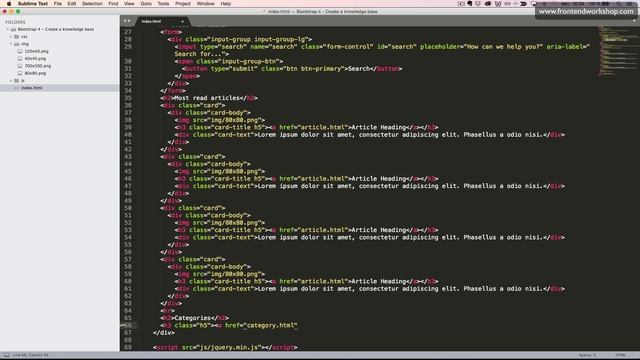The height and width of the screenshot is (360, 640).
Task: Open the Sublime Text application menu
Action: tap(33, 4)
